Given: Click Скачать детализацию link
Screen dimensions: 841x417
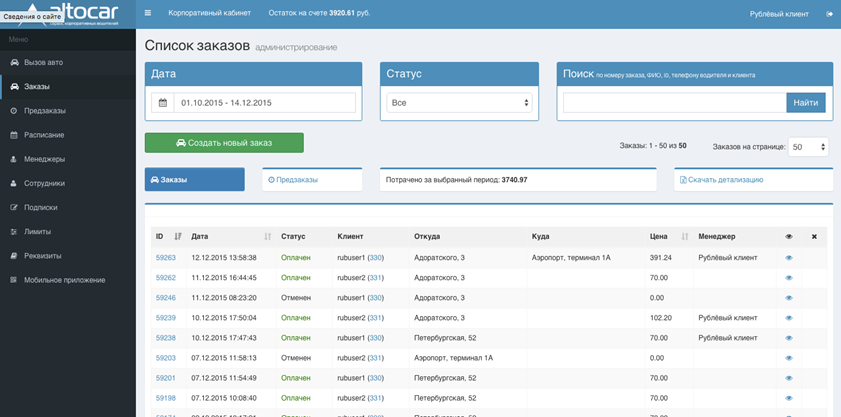Looking at the screenshot, I should tap(721, 180).
